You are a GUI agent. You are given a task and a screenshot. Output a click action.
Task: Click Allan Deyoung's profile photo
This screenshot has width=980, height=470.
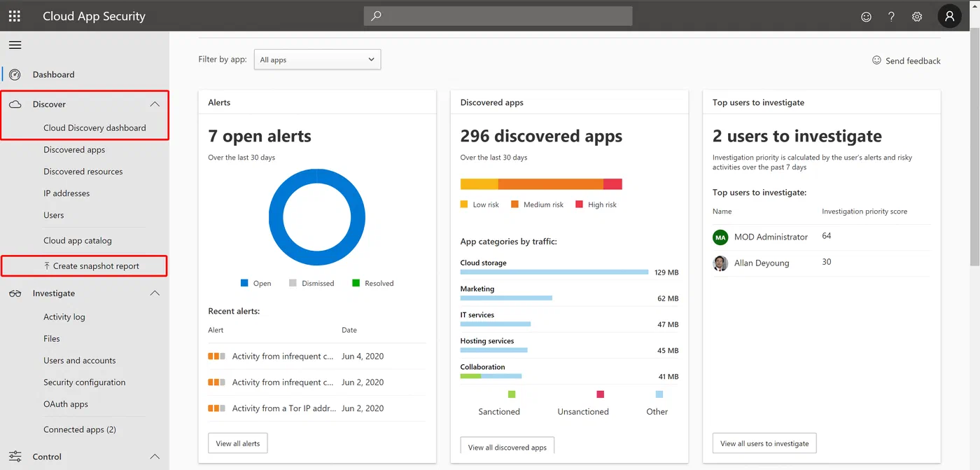720,263
